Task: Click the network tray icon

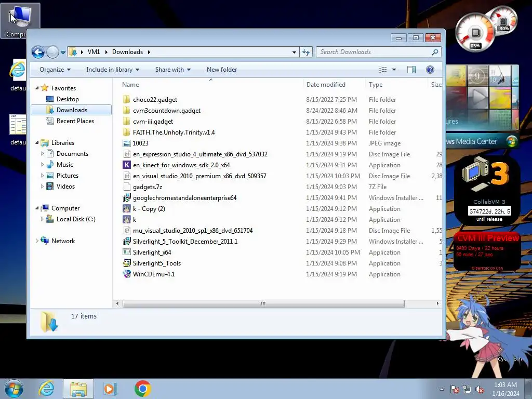Action: [x=467, y=390]
